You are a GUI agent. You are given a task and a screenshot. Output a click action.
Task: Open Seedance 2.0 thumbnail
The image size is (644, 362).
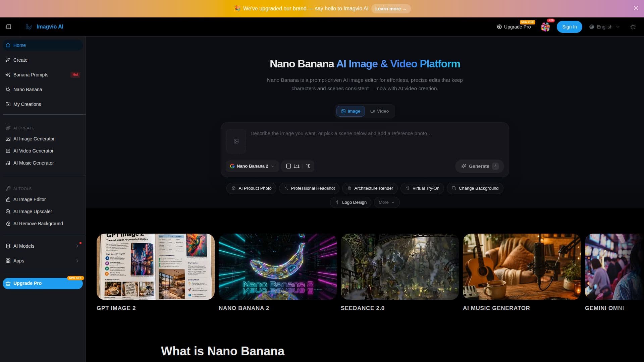[400, 267]
